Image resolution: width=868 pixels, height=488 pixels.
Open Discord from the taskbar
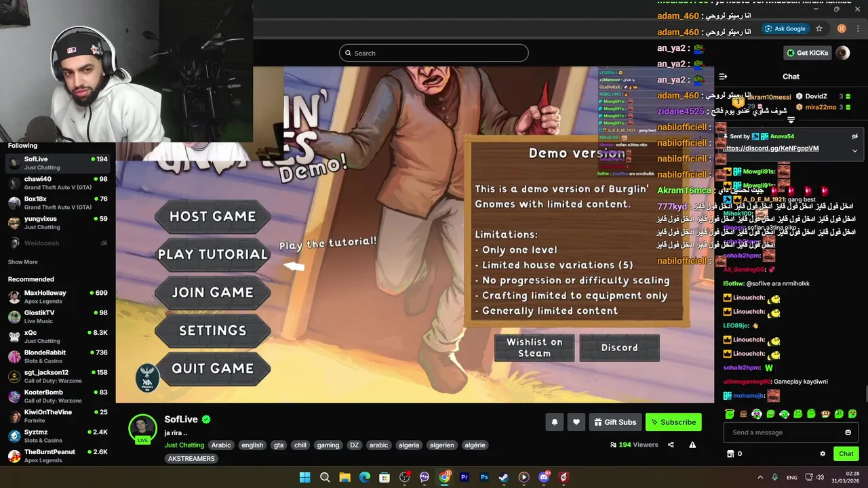(544, 477)
